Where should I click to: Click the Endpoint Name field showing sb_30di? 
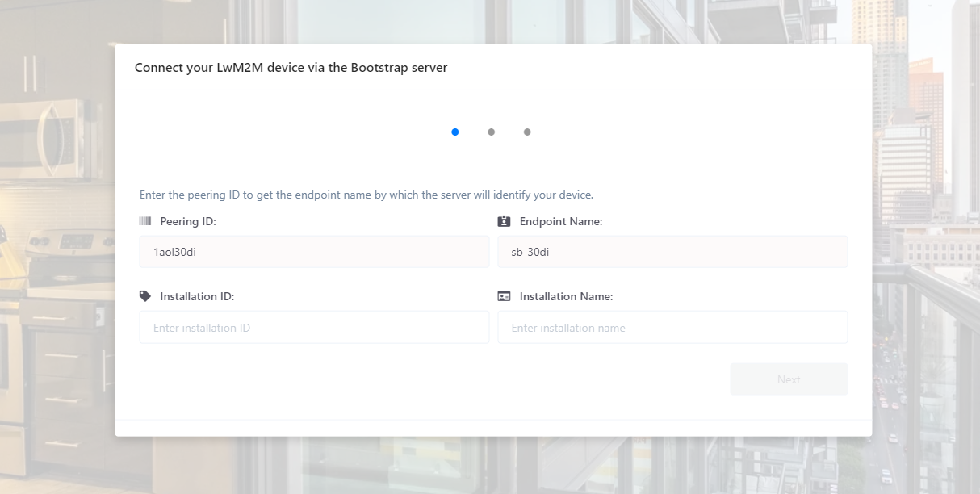tap(672, 252)
